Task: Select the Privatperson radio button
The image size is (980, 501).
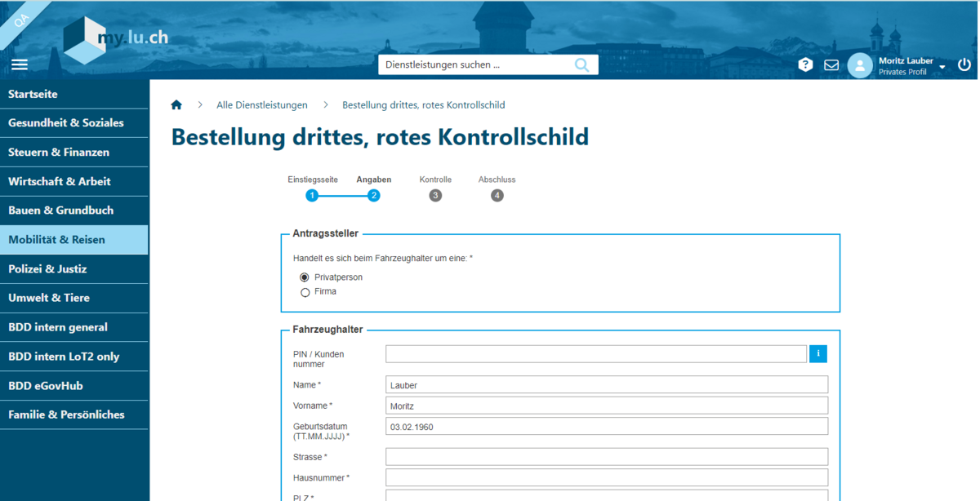Action: tap(305, 277)
